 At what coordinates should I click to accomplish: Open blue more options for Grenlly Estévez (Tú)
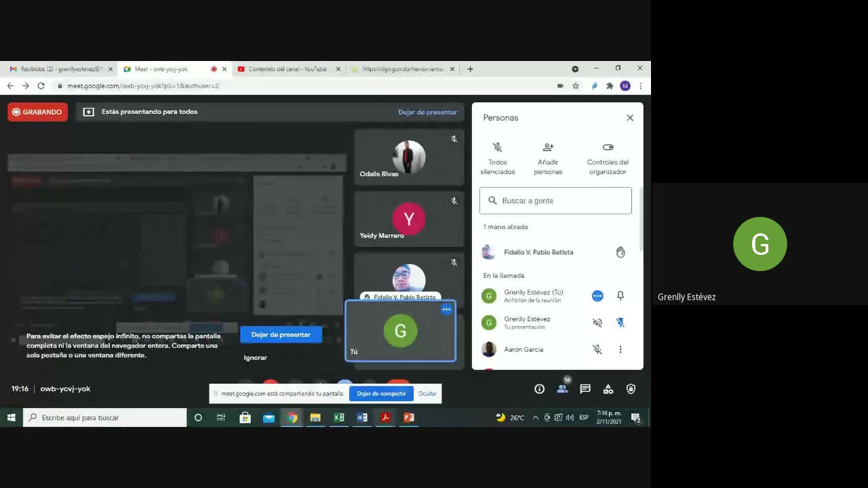(597, 296)
